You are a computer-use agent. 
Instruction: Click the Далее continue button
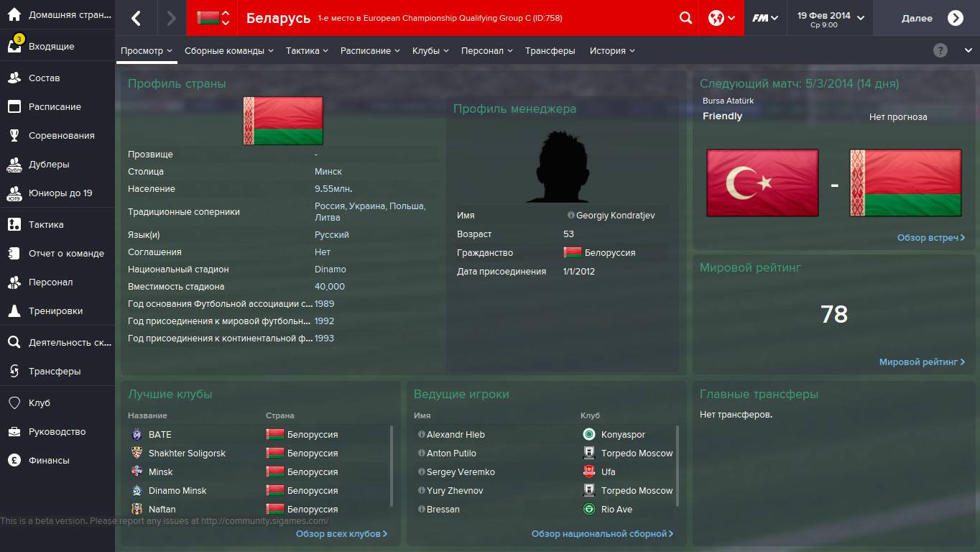pos(932,18)
